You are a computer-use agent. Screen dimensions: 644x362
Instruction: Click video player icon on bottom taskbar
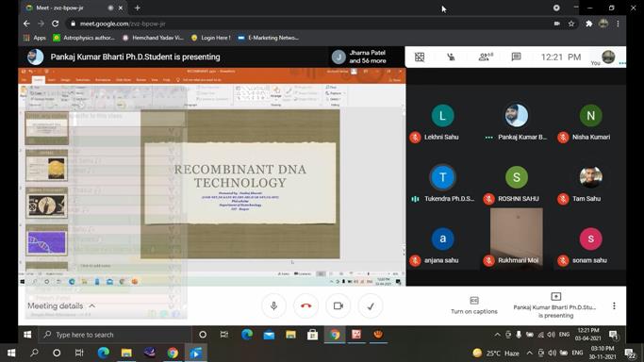click(x=196, y=353)
